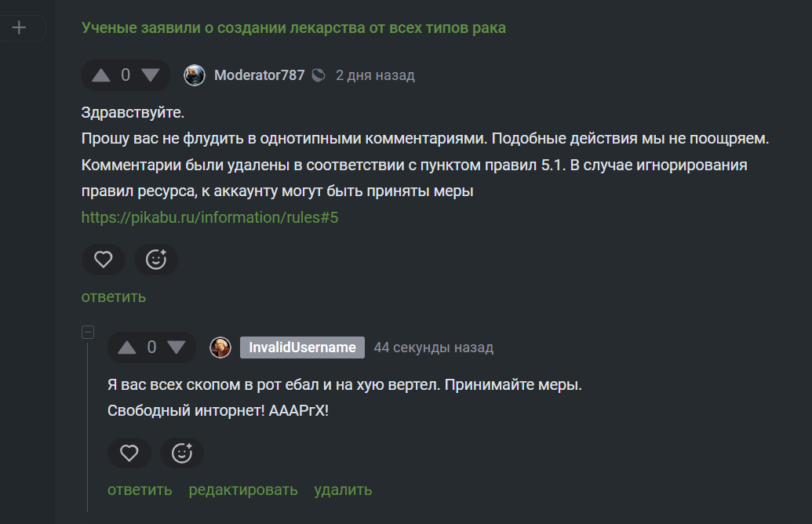Image resolution: width=812 pixels, height=524 pixels.
Task: Open Moderator787 username profile
Action: tap(259, 75)
